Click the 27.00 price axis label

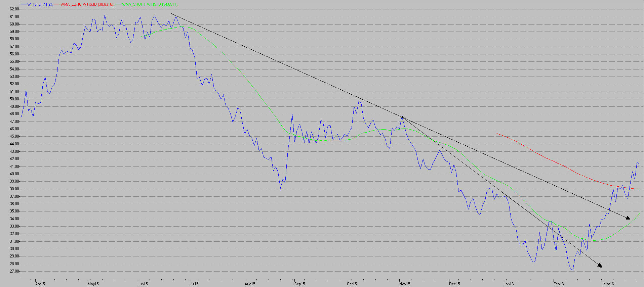coord(14,271)
